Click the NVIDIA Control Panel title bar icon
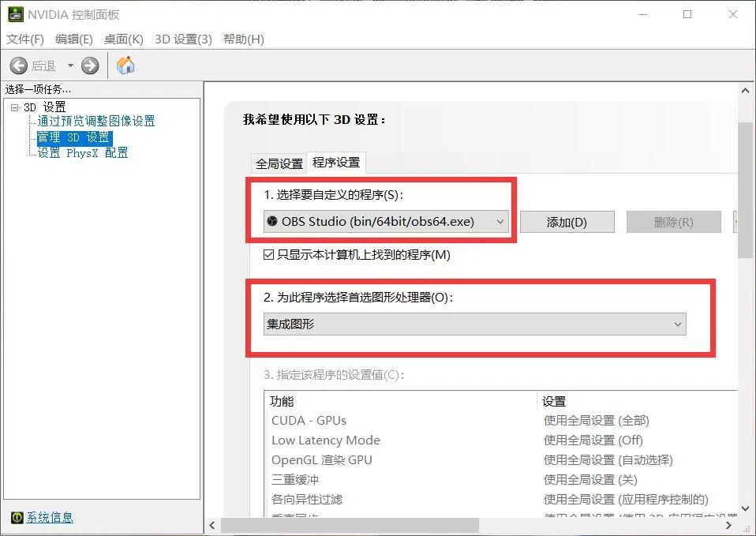Image resolution: width=756 pixels, height=536 pixels. 16,14
